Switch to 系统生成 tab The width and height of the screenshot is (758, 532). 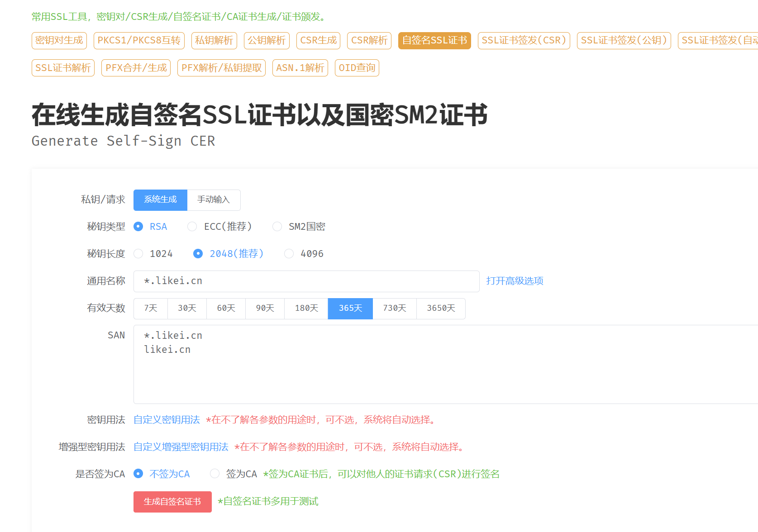(160, 199)
